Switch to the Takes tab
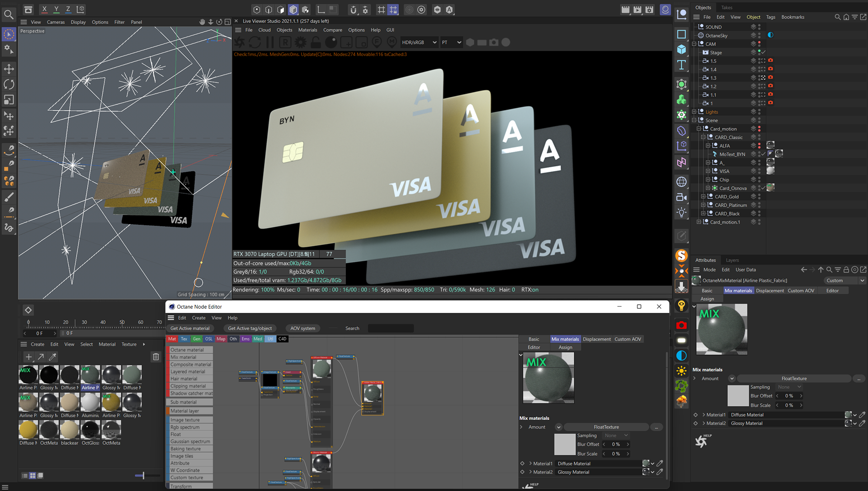 click(x=727, y=7)
